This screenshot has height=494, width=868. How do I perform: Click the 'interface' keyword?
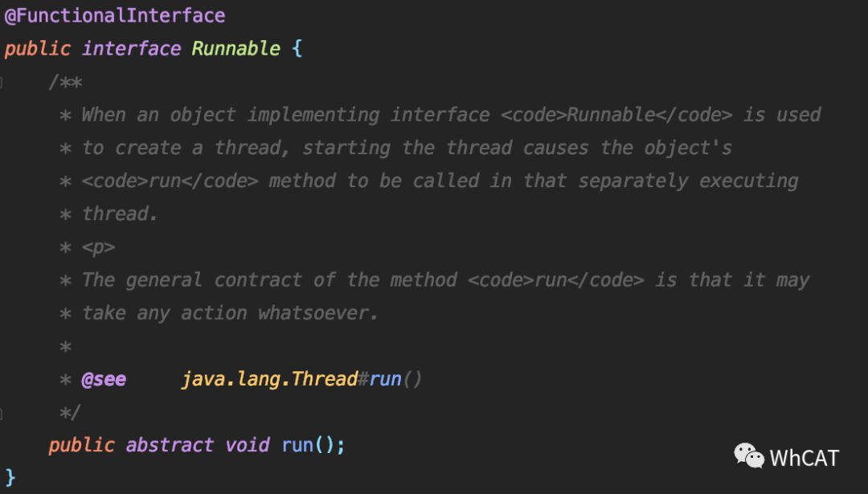(131, 49)
